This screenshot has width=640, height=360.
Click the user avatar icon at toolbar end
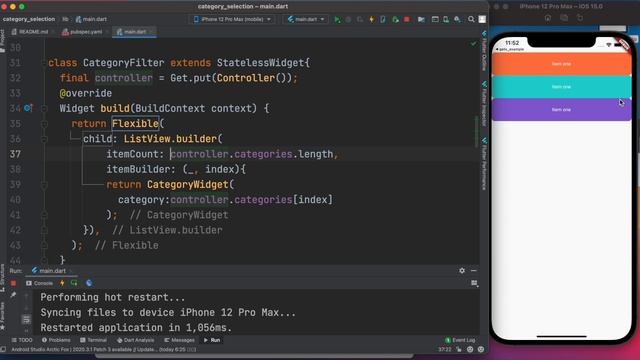tap(482, 19)
